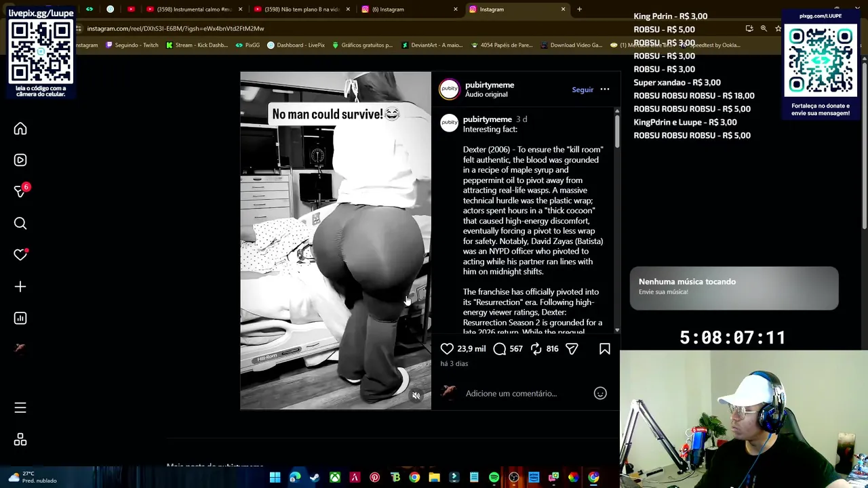The width and height of the screenshot is (868, 488).
Task: Close the (6) Instagram tab
Action: pyautogui.click(x=455, y=9)
